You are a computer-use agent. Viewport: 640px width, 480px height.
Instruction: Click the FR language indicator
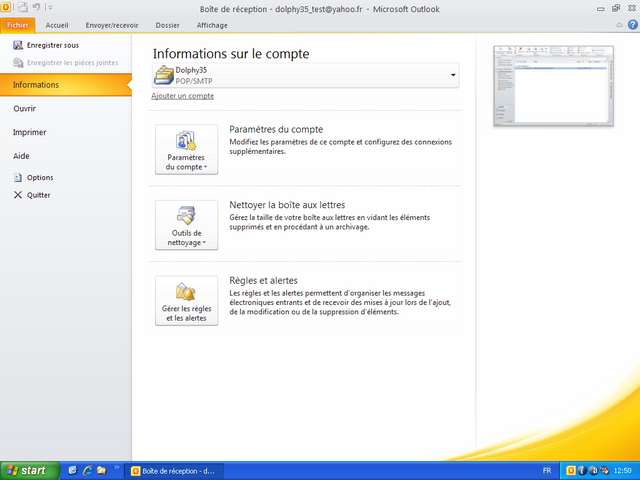point(547,471)
